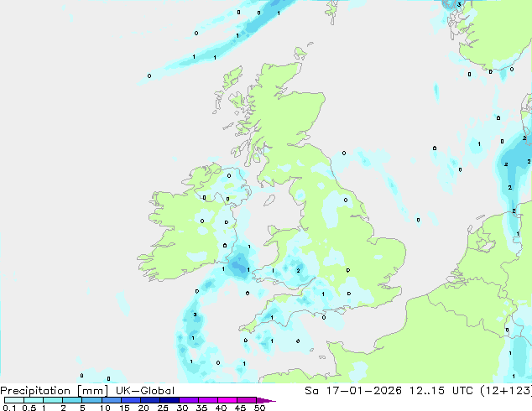Screen dimensions: 532x411
Task: Click the "15" legend scale label
Action: pyautogui.click(x=124, y=408)
